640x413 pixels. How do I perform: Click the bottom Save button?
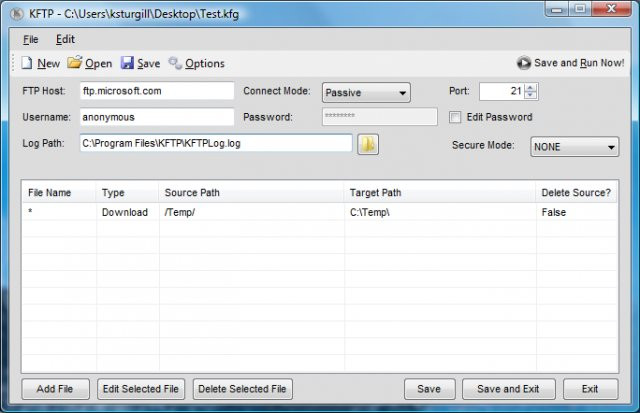429,389
